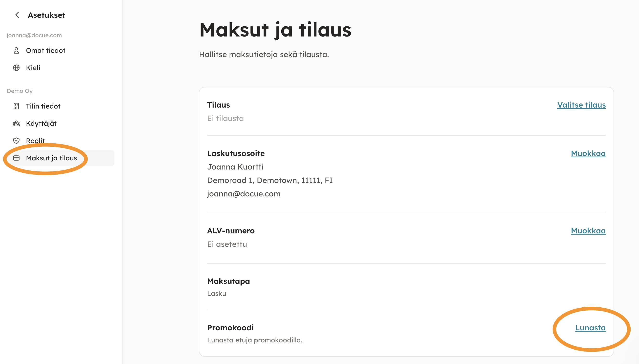Click Lunasta to redeem promo code
The width and height of the screenshot is (639, 364).
point(590,328)
